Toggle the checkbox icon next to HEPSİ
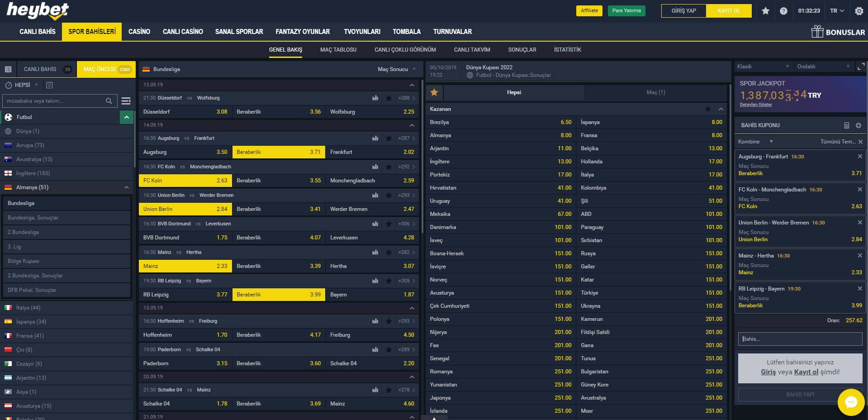 tap(50, 85)
